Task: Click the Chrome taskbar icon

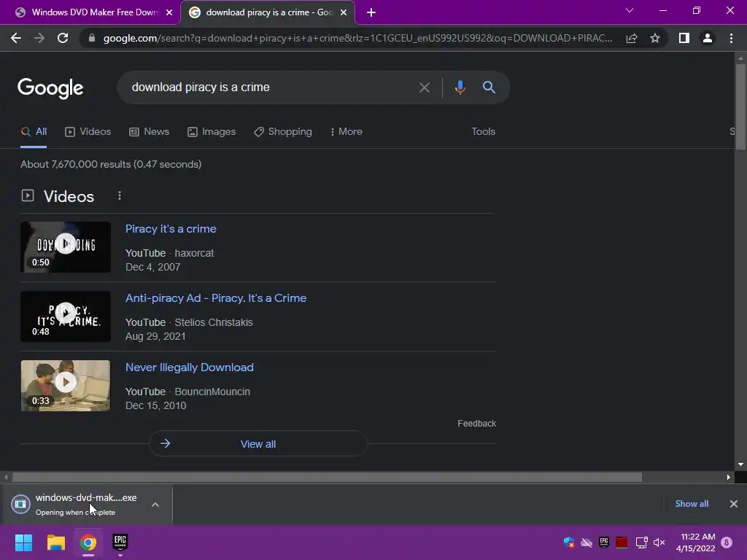Action: coord(88,542)
